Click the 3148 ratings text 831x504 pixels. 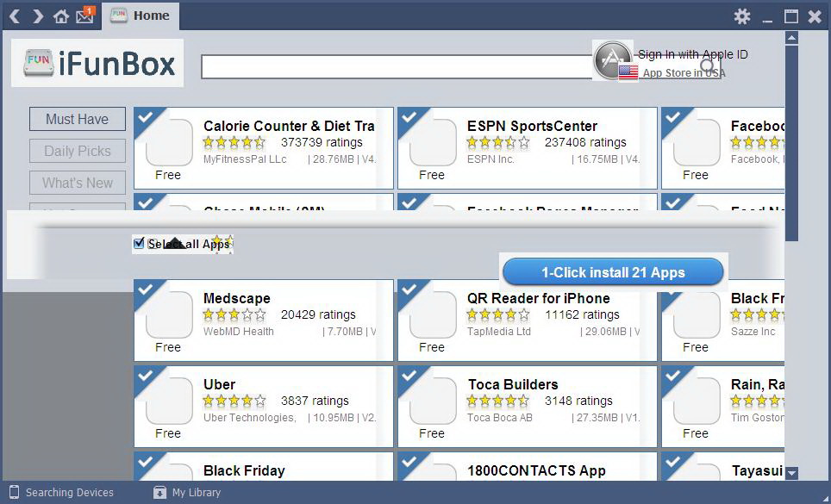(x=578, y=401)
